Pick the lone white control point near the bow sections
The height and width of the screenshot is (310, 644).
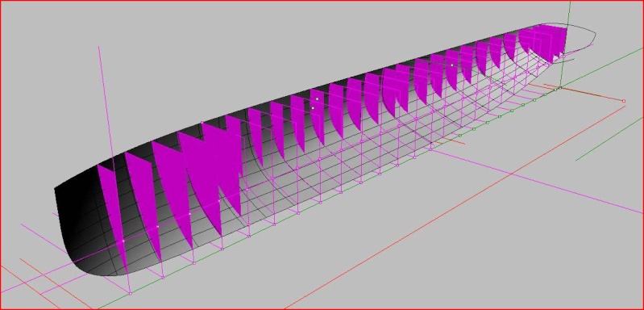coord(452,65)
